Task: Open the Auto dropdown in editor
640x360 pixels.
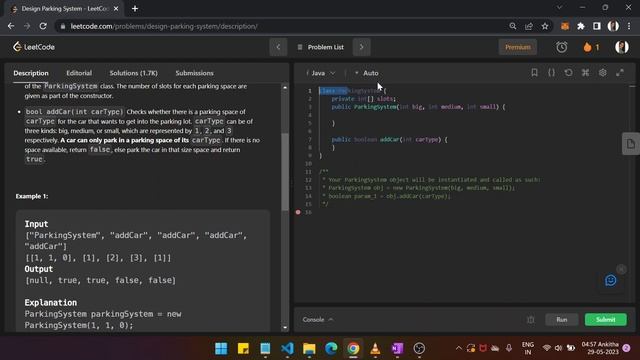Action: [x=367, y=73]
